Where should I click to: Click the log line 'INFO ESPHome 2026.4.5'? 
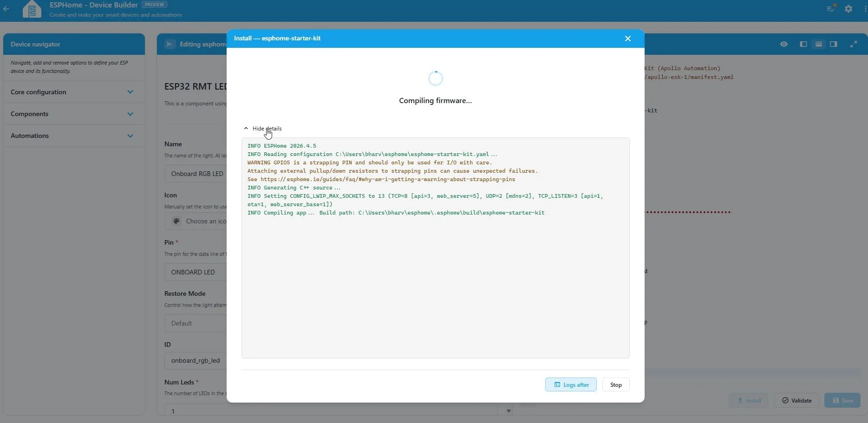pyautogui.click(x=282, y=146)
